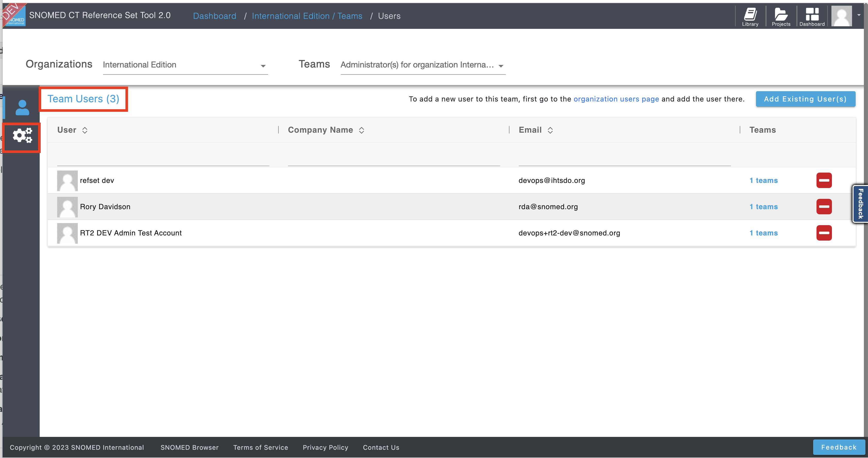The image size is (868, 458).
Task: Open 1 teams link for refset dev
Action: click(763, 180)
